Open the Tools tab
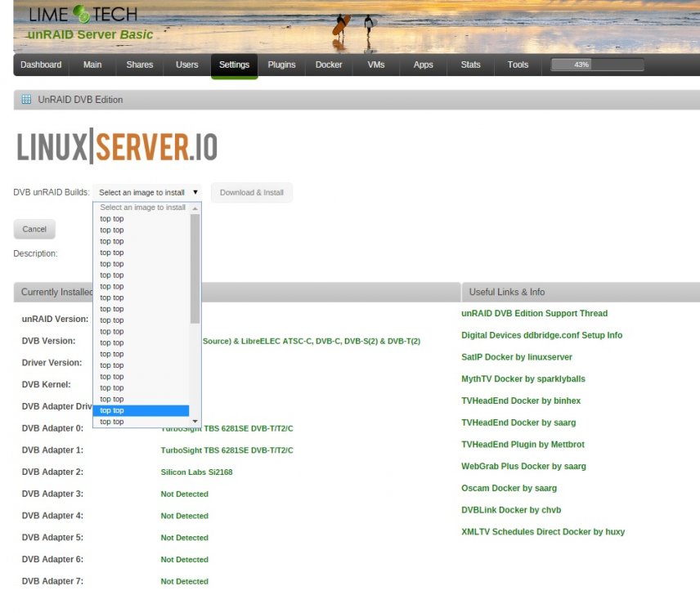This screenshot has width=700, height=613. click(518, 65)
